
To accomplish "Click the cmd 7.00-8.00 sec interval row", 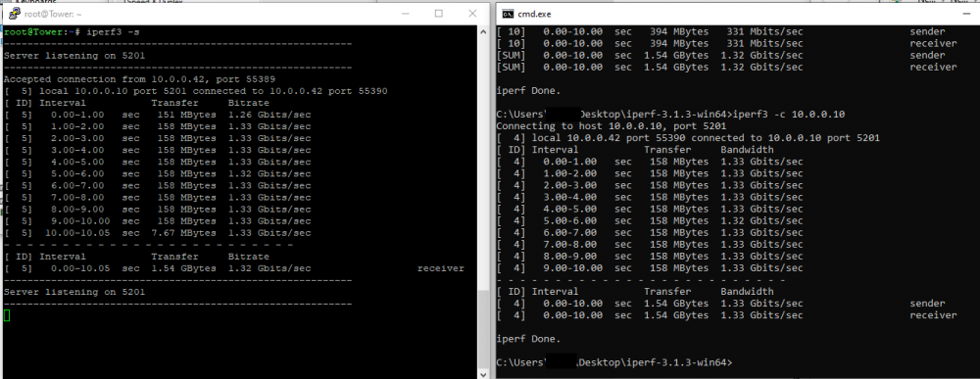I will (650, 246).
